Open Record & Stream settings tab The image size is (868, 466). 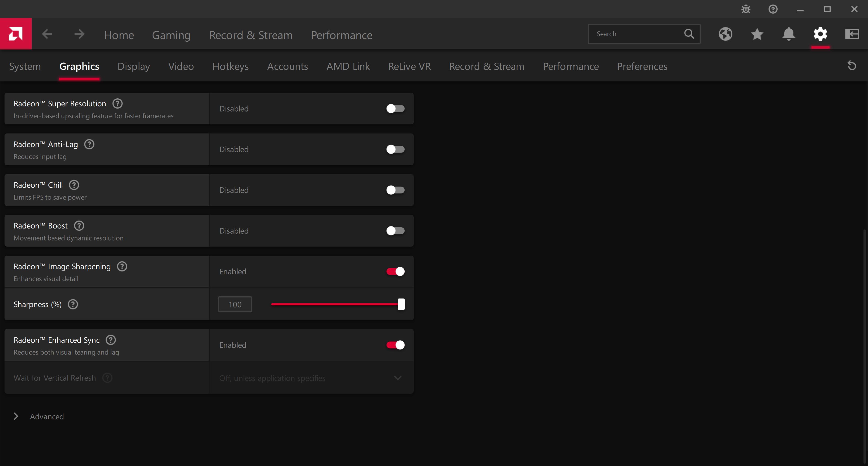[x=487, y=67]
